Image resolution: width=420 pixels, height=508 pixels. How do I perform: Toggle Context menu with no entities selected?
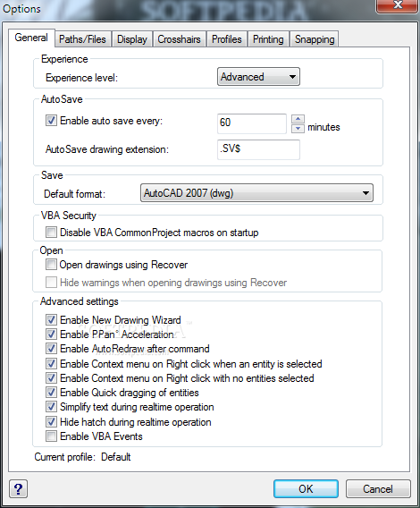pyautogui.click(x=51, y=377)
